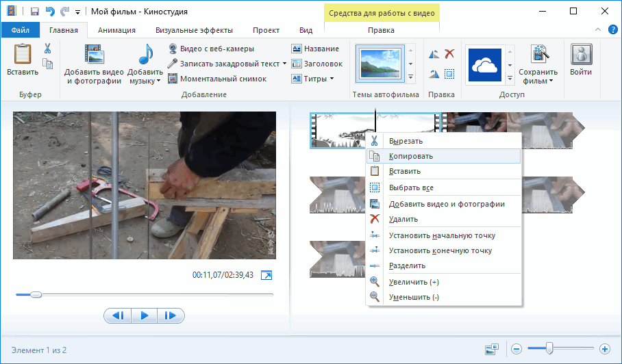This screenshot has width=622, height=364.
Task: Open the Сохранить фильм dropdown arrow
Action: click(550, 81)
